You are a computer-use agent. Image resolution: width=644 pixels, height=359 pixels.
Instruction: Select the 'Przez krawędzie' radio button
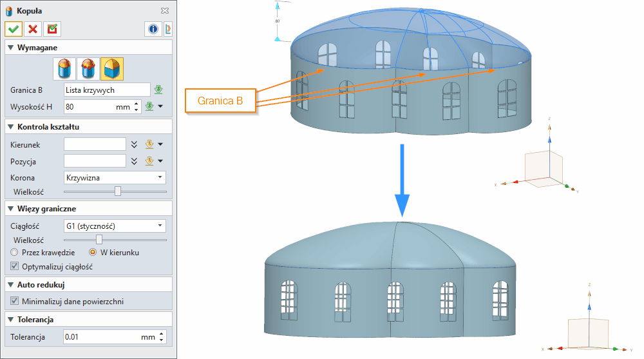click(x=15, y=253)
